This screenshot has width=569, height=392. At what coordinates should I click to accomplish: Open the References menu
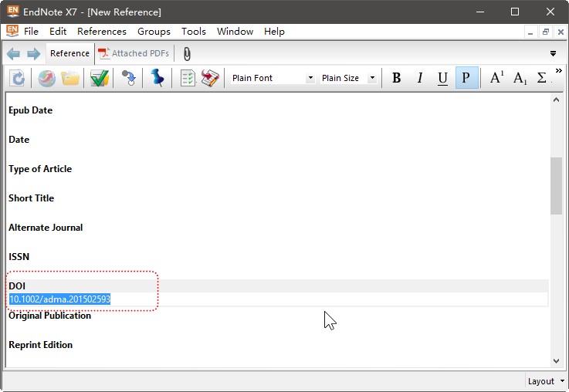pyautogui.click(x=102, y=32)
